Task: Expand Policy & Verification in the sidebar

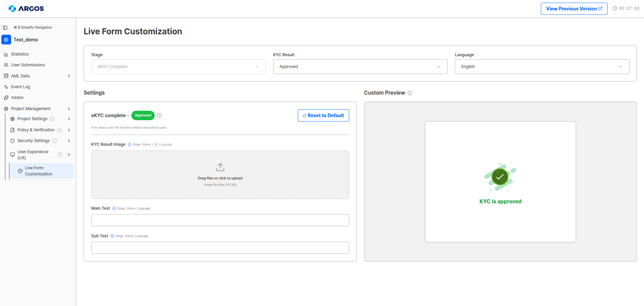Action: pos(69,130)
